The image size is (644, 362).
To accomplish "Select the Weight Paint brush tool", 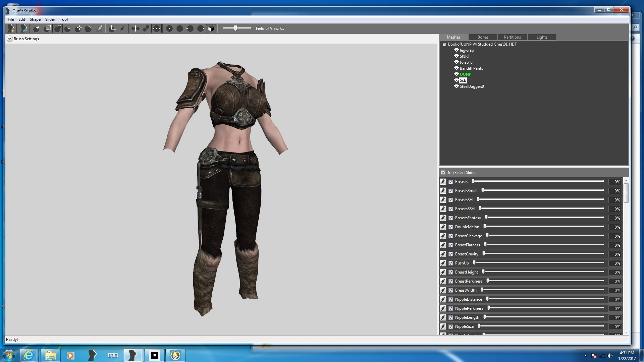I will [100, 28].
